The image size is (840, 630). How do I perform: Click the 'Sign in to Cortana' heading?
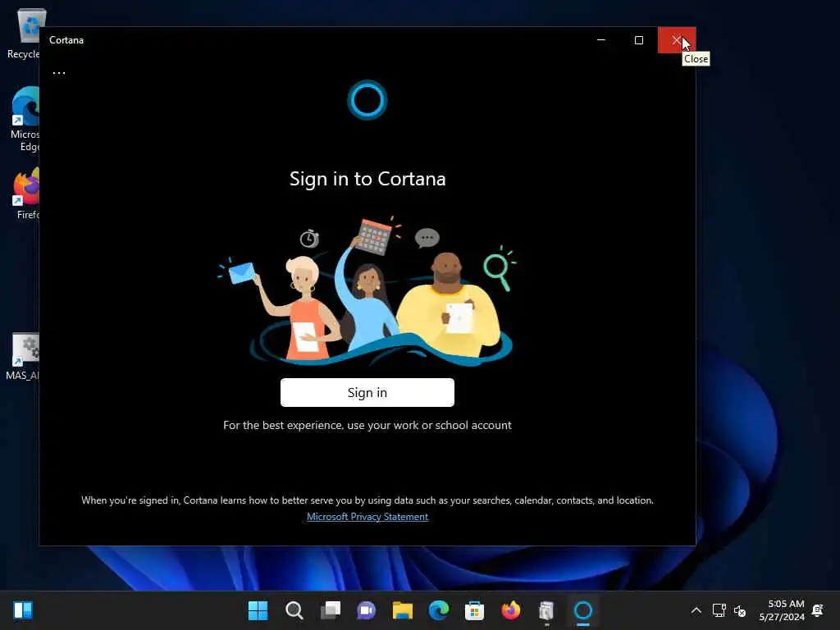tap(367, 179)
